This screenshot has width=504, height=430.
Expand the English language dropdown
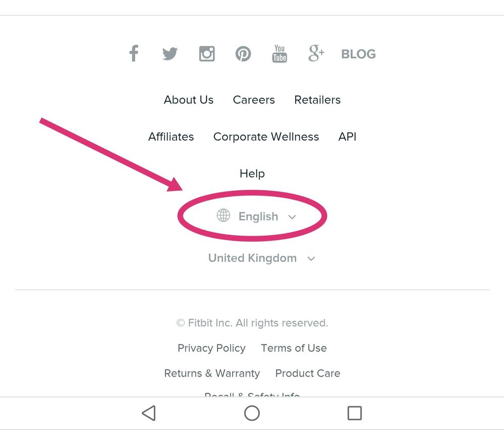(x=256, y=216)
